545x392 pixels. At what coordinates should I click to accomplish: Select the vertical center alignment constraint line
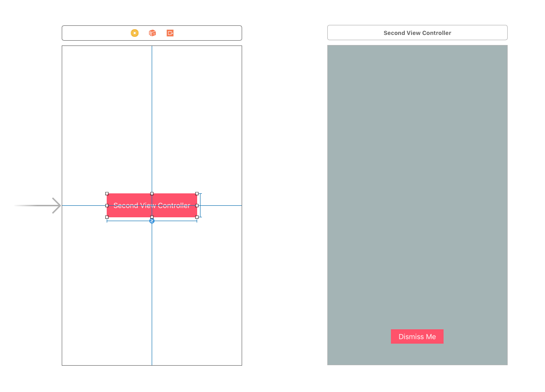click(x=152, y=120)
